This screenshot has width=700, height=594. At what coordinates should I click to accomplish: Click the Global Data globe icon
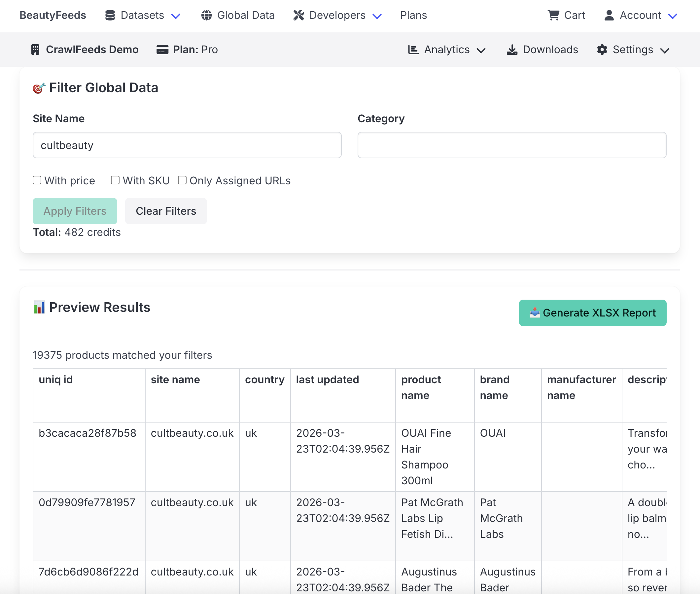coord(206,15)
